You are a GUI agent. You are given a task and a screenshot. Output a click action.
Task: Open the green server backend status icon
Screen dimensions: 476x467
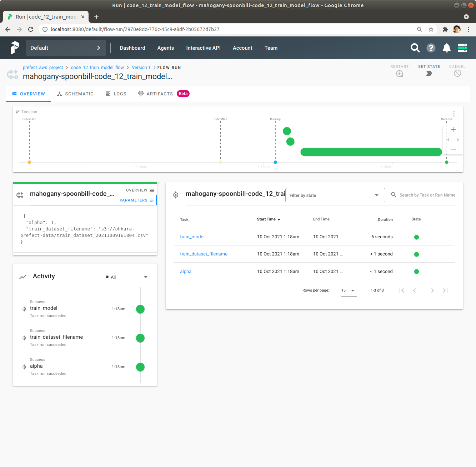462,48
